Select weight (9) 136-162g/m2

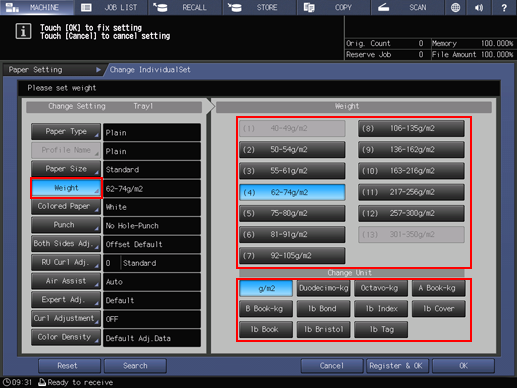411,150
